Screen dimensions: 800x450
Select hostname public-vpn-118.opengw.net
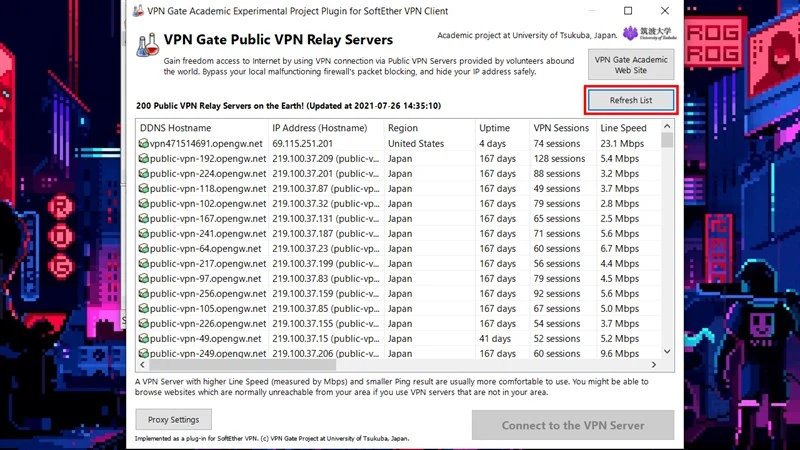208,188
